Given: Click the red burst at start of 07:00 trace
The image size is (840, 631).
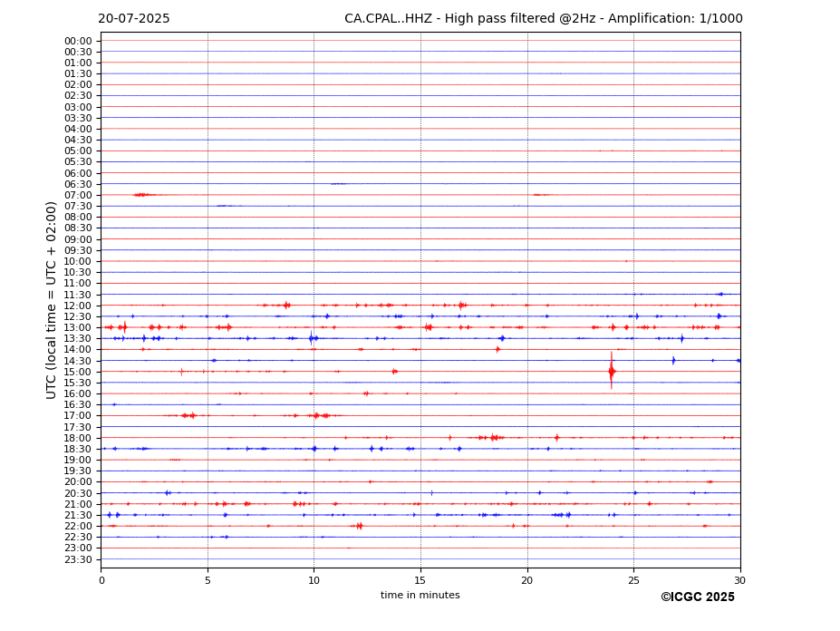Looking at the screenshot, I should (143, 195).
